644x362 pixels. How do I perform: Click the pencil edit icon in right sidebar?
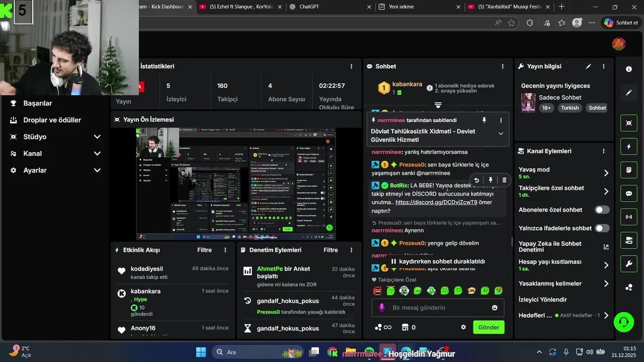point(628,93)
